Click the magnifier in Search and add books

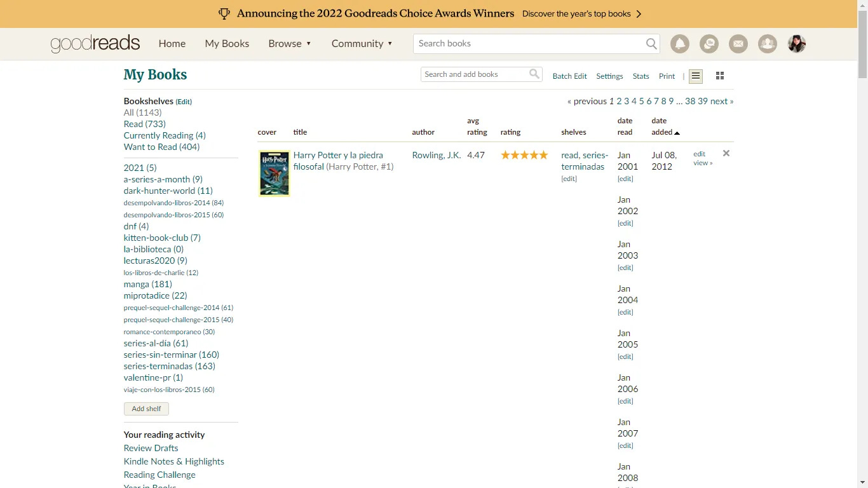[534, 74]
